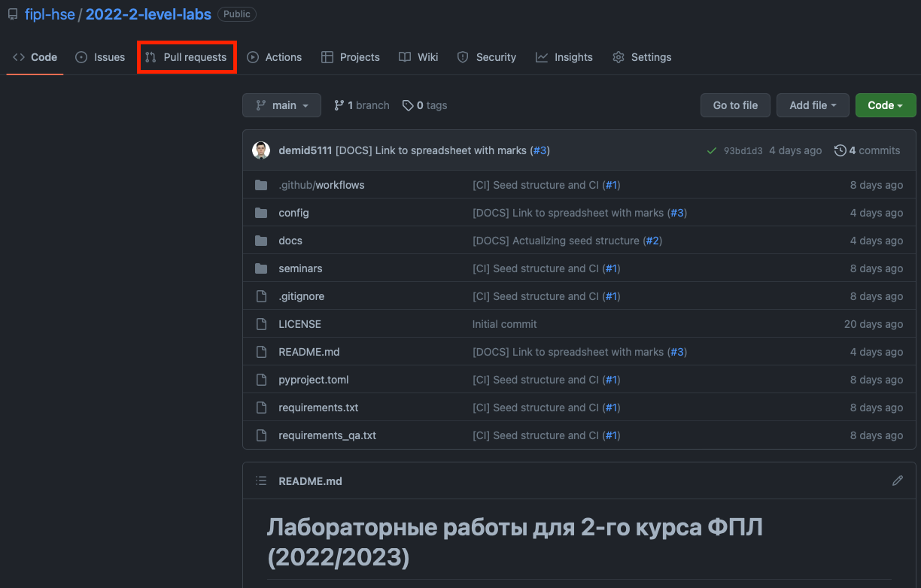Open the Add file dropdown
The width and height of the screenshot is (921, 588).
coord(813,105)
